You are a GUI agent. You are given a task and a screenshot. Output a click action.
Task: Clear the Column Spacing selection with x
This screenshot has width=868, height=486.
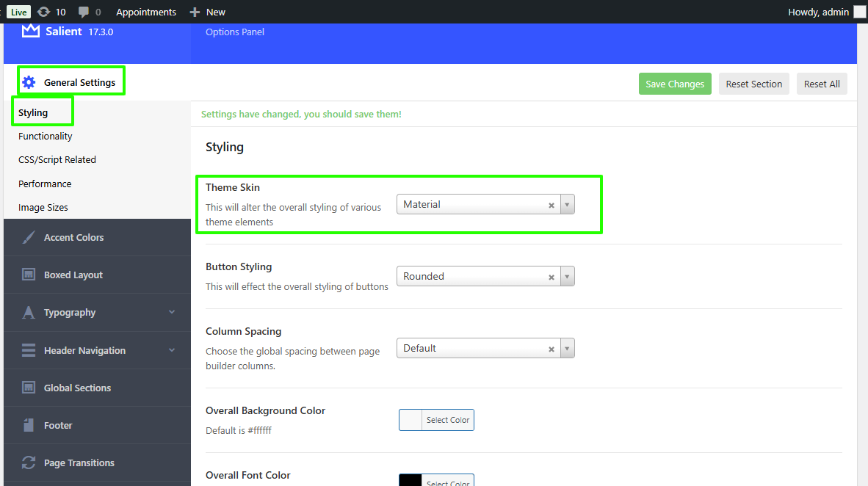[x=551, y=349]
